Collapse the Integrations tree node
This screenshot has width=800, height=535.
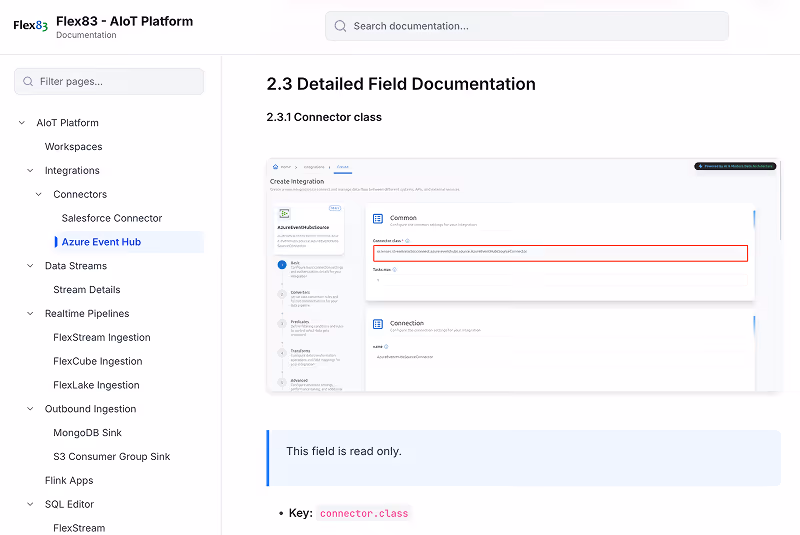click(x=30, y=170)
